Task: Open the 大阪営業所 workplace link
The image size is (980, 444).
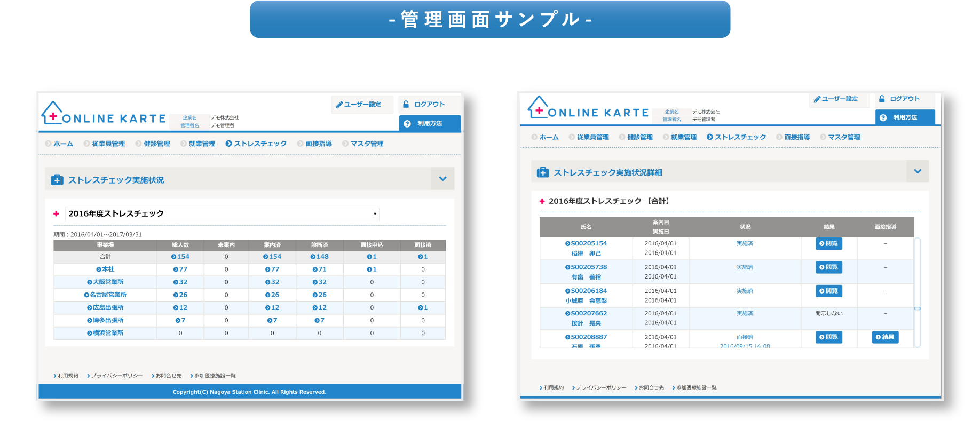Action: (x=107, y=282)
